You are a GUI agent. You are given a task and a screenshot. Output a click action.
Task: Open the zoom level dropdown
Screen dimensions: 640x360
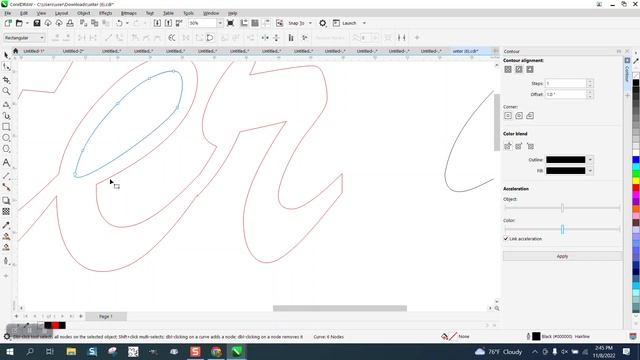[220, 23]
